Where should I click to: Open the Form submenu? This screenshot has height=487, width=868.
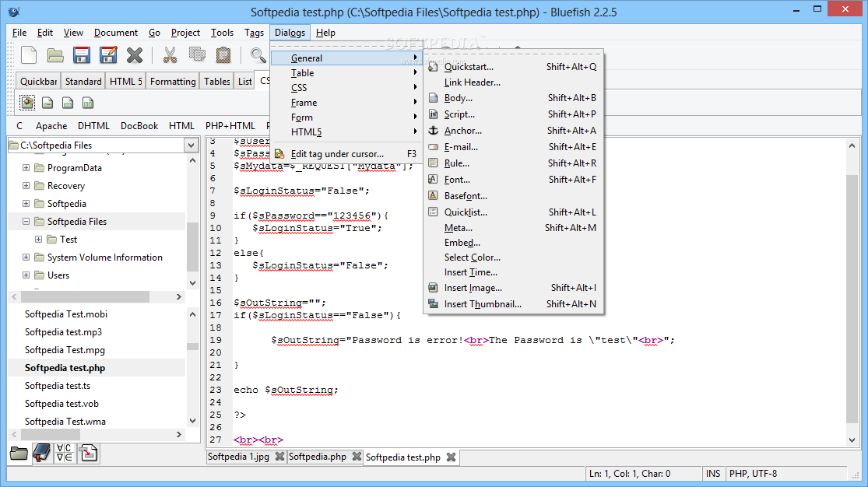(346, 117)
